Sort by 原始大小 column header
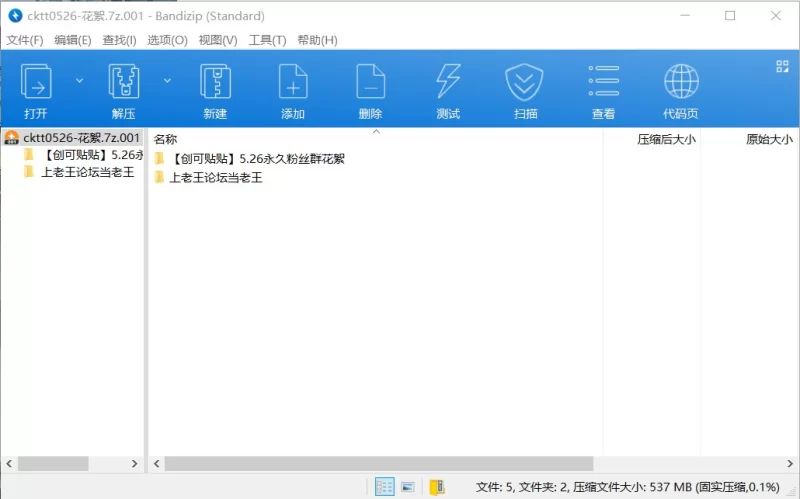The width and height of the screenshot is (800, 499). coord(769,139)
